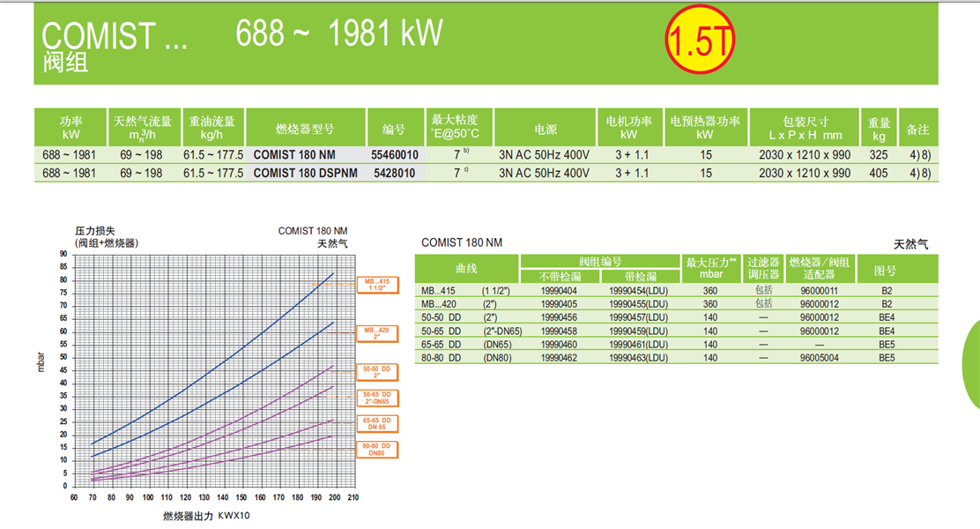Select the "备注" column header
The height and width of the screenshot is (529, 980).
[x=918, y=129]
